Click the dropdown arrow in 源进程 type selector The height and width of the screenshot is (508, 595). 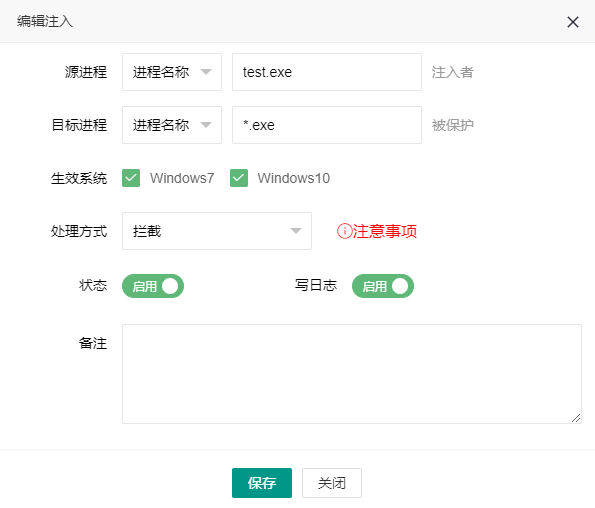pyautogui.click(x=206, y=72)
